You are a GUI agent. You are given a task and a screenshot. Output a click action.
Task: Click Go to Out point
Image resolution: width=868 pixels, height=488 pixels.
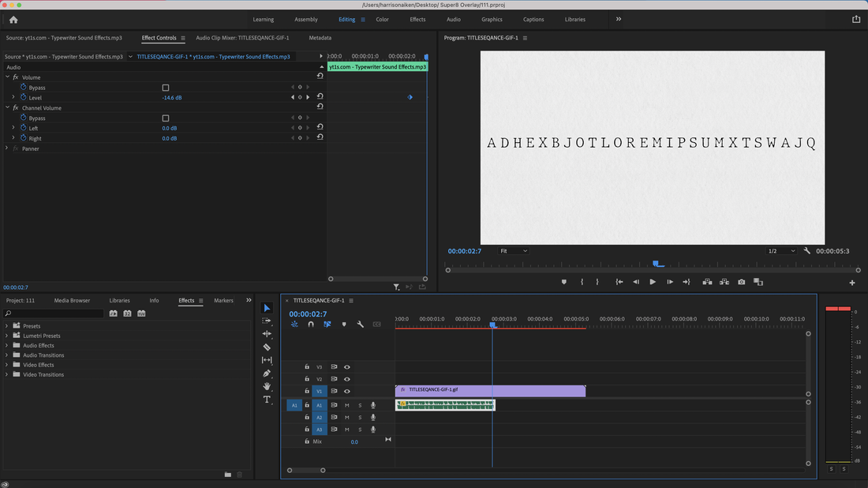(x=687, y=282)
